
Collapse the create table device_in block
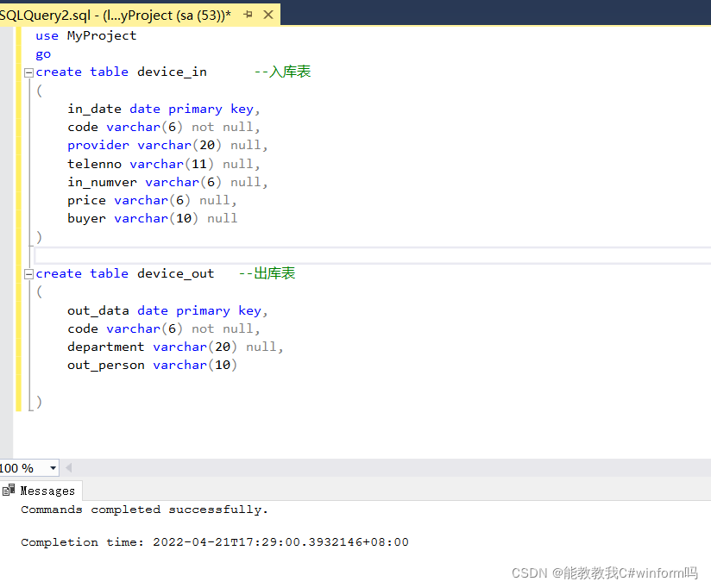click(x=28, y=72)
